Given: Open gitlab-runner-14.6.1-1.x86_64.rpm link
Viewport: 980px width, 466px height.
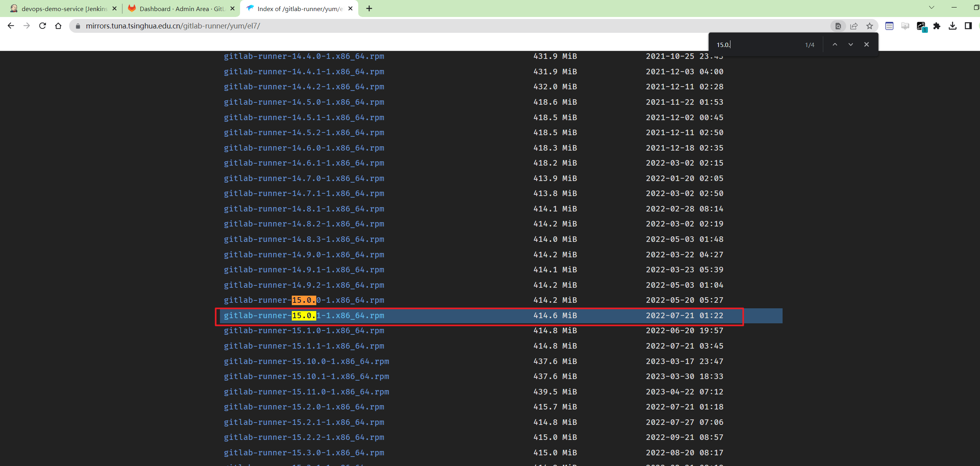Looking at the screenshot, I should point(304,163).
